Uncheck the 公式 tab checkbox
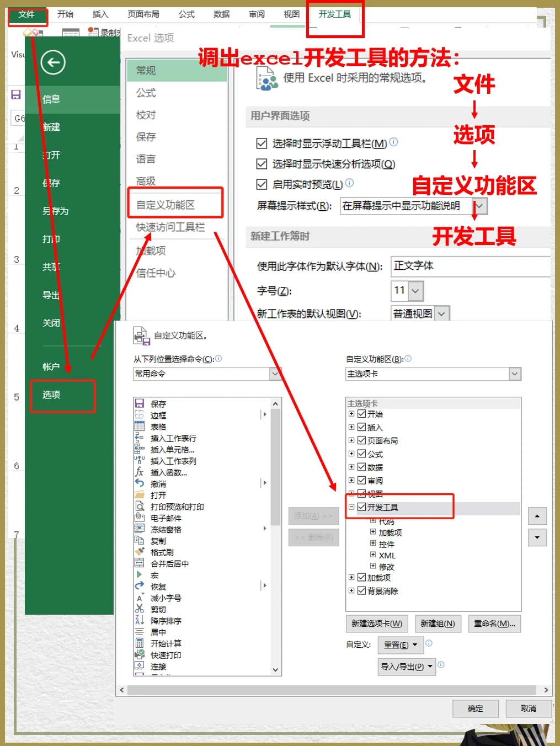The height and width of the screenshot is (746, 560). tap(362, 454)
